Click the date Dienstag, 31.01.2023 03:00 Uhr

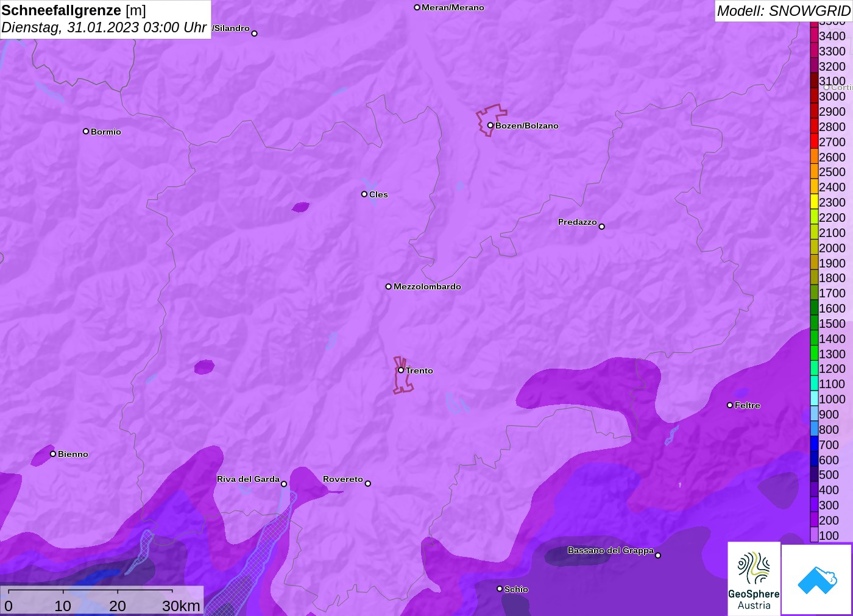point(104,27)
